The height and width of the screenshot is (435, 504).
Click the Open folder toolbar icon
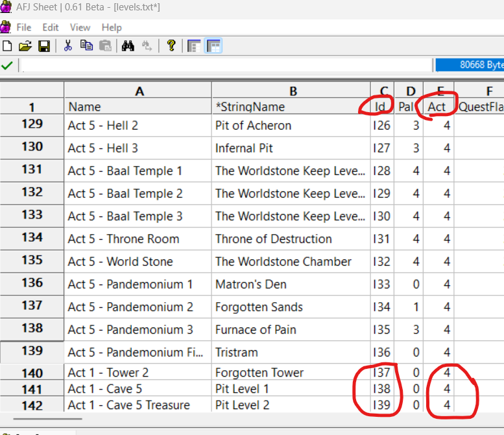coord(25,46)
